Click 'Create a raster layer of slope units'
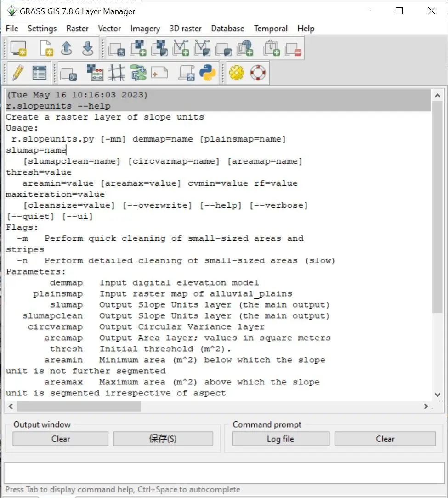The height and width of the screenshot is (498, 448). [x=105, y=117]
